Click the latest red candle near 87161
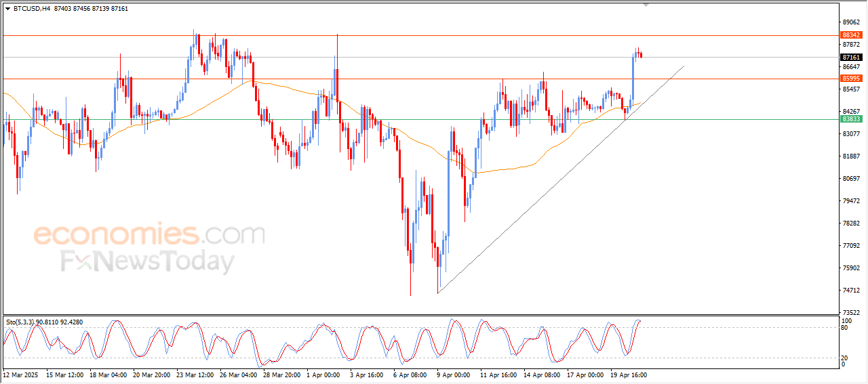This screenshot has width=868, height=384. 641,55
